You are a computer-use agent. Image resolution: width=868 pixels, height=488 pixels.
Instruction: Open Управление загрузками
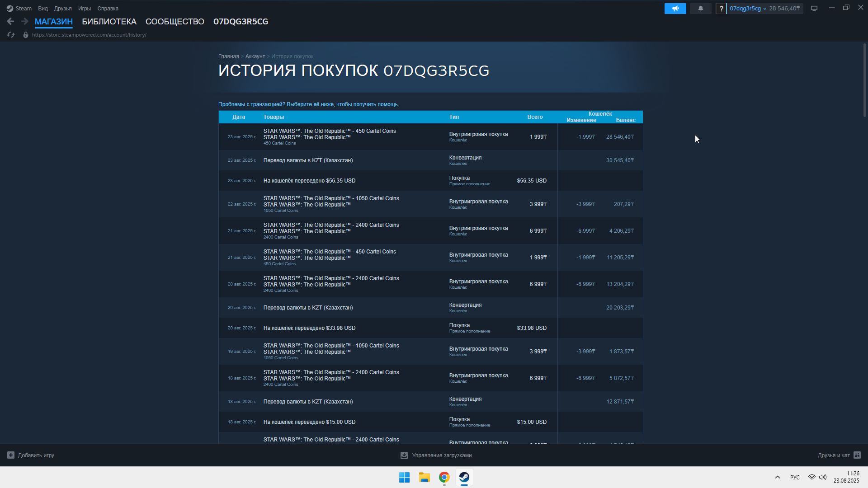click(x=436, y=455)
